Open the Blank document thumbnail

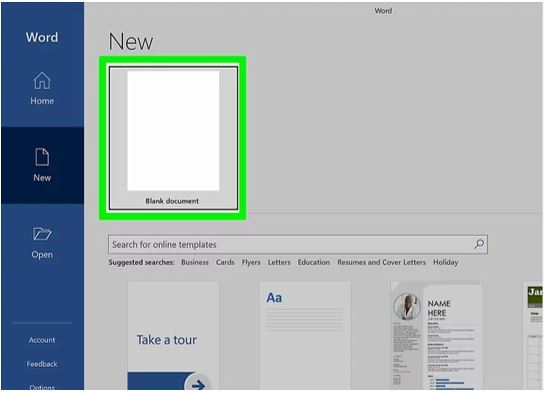tap(173, 138)
